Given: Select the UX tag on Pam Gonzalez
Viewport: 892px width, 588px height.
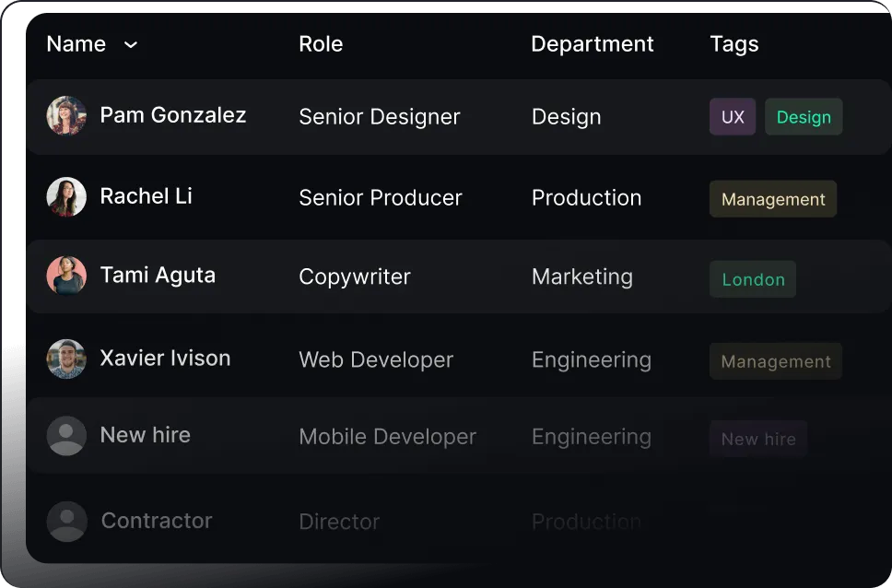Looking at the screenshot, I should pyautogui.click(x=733, y=117).
